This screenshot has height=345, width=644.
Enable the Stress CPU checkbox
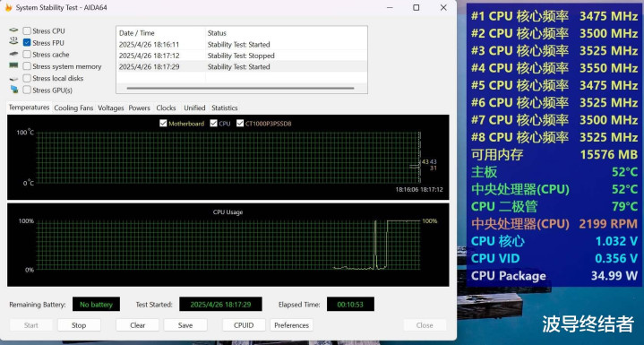[27, 30]
